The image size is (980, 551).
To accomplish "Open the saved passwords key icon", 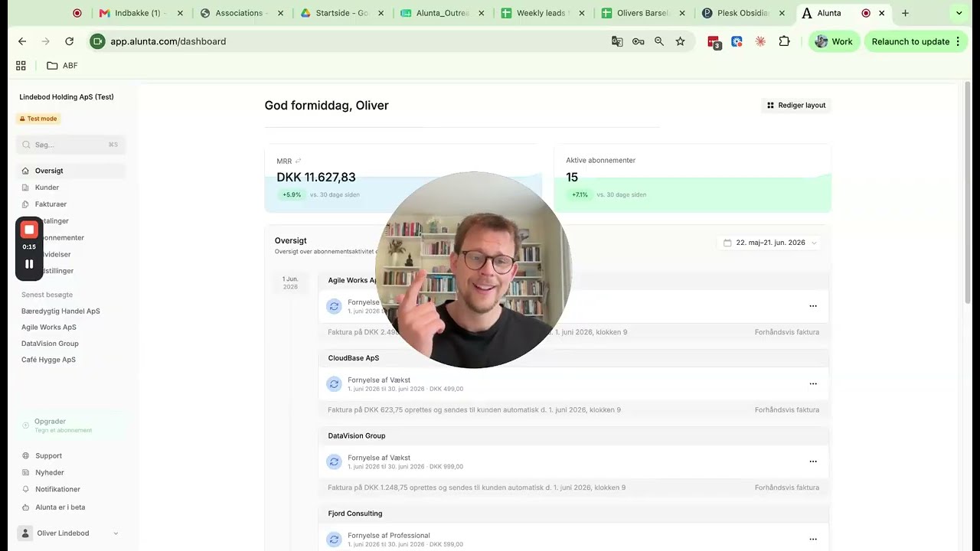I will (638, 41).
